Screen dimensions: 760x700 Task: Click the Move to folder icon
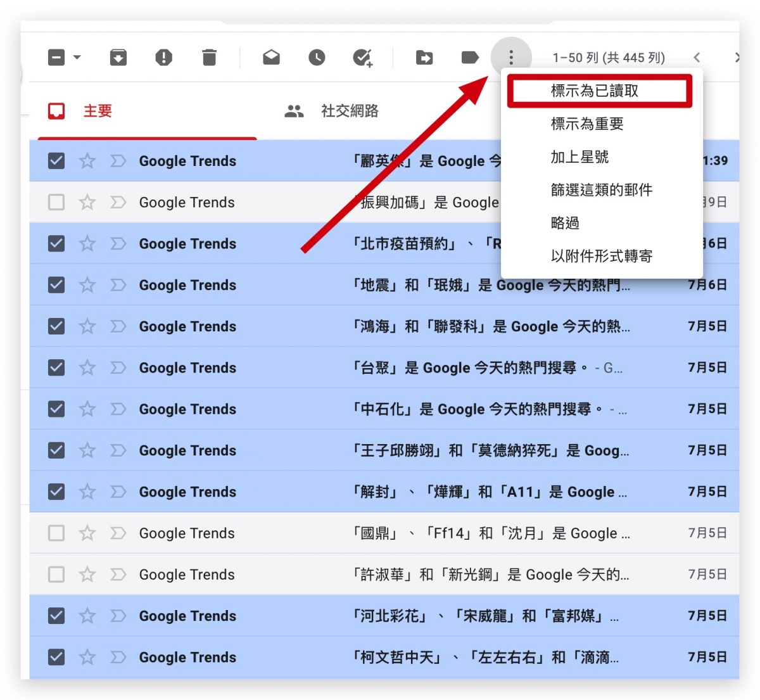424,58
